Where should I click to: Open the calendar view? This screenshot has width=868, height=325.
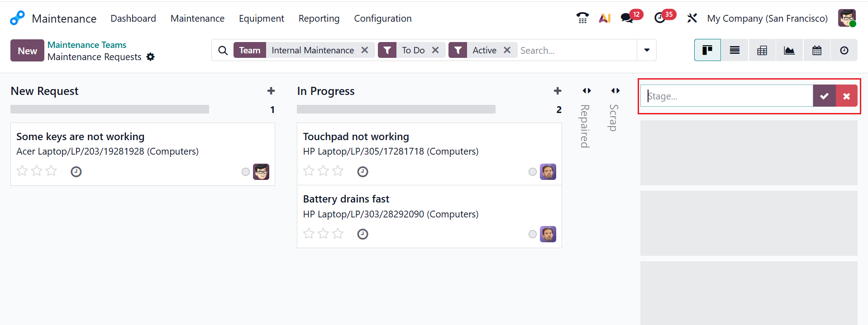(x=817, y=50)
